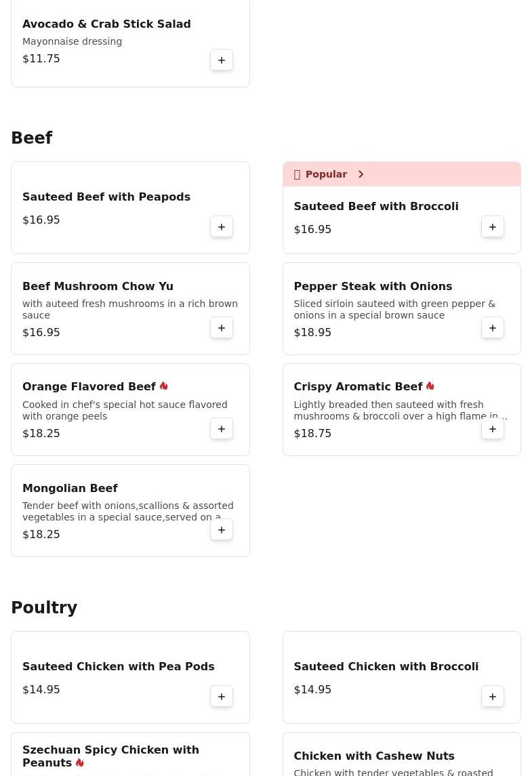Screen dimensions: 532x776
Task: Select the Beef section heading
Action: tap(32, 138)
